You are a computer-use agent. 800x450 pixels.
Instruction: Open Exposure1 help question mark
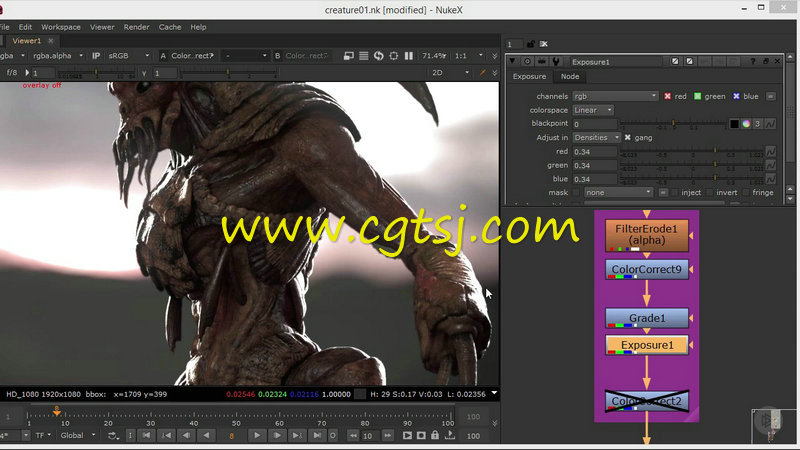753,61
